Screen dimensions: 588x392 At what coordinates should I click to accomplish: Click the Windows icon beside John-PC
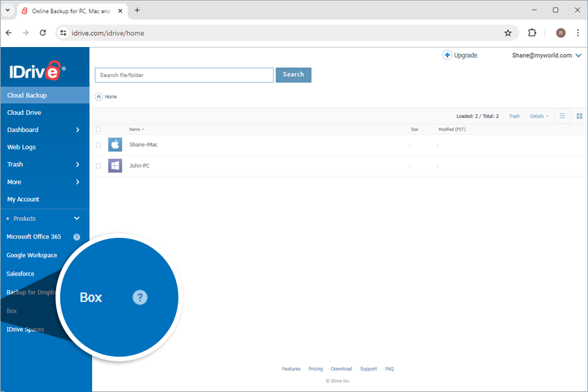tap(115, 166)
